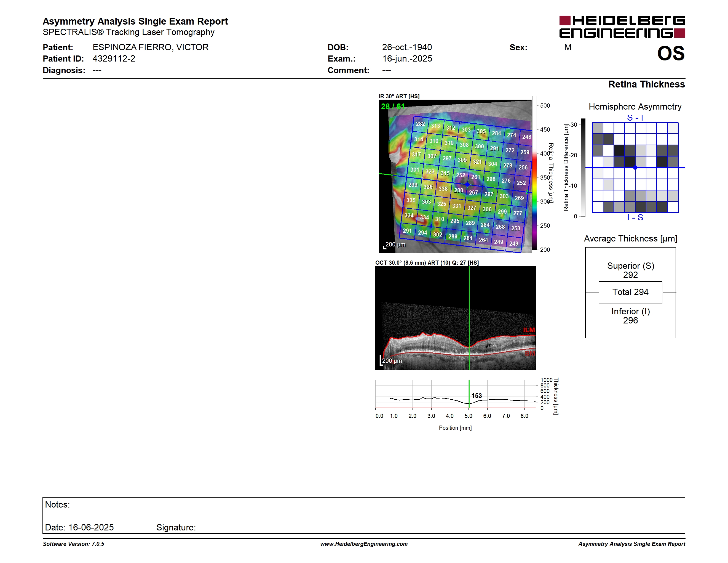Click footer text 'Asymmetry Analysis Single Exam Report'
The height and width of the screenshot is (563, 728).
[632, 544]
